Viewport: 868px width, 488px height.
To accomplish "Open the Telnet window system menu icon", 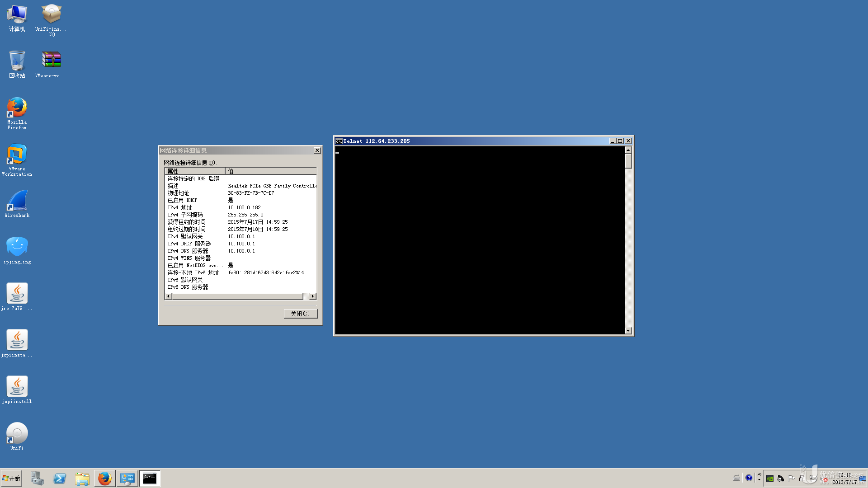I will click(x=339, y=141).
